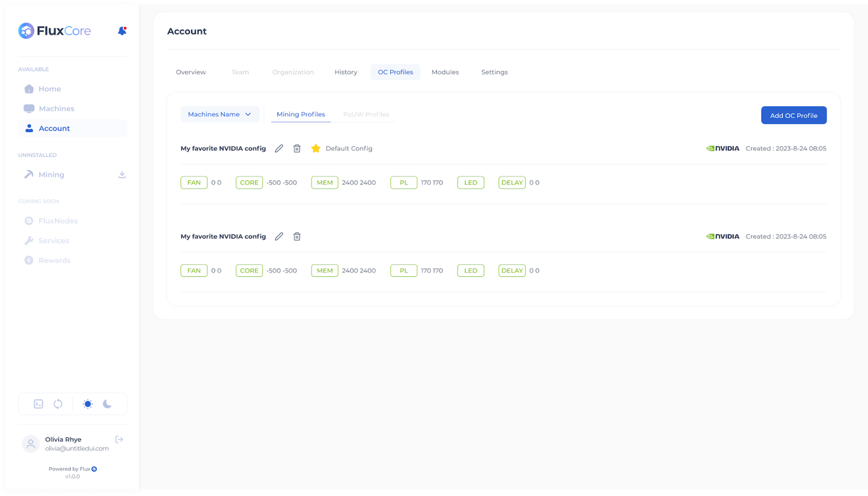The image size is (868, 496).
Task: Click the Olivia Rhye user avatar
Action: [x=31, y=444]
